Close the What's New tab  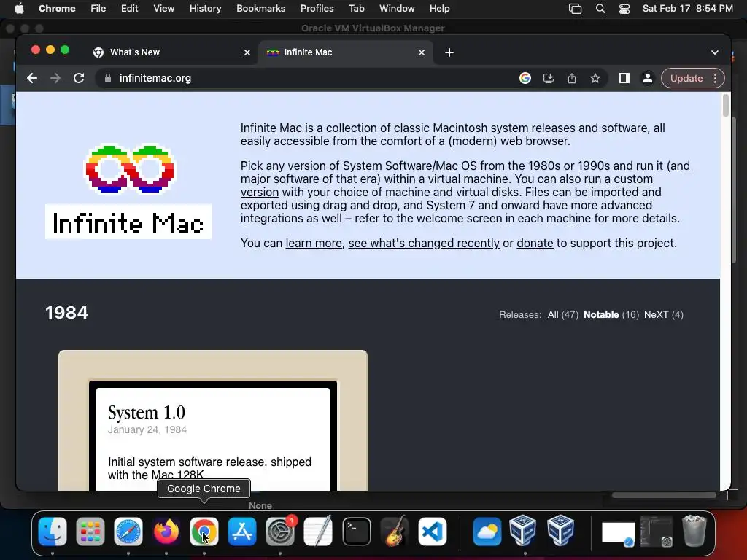pyautogui.click(x=247, y=52)
